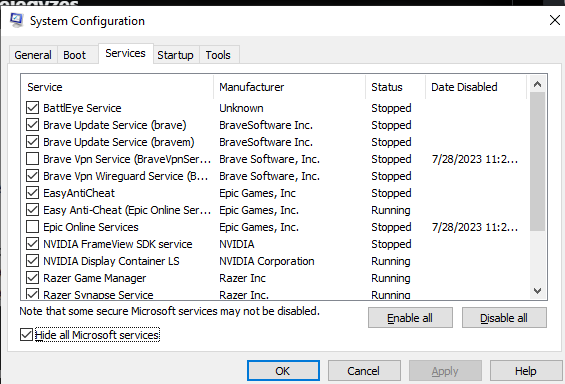Select the NVIDIA Display Container LS name
Image resolution: width=565 pixels, height=384 pixels.
click(111, 261)
